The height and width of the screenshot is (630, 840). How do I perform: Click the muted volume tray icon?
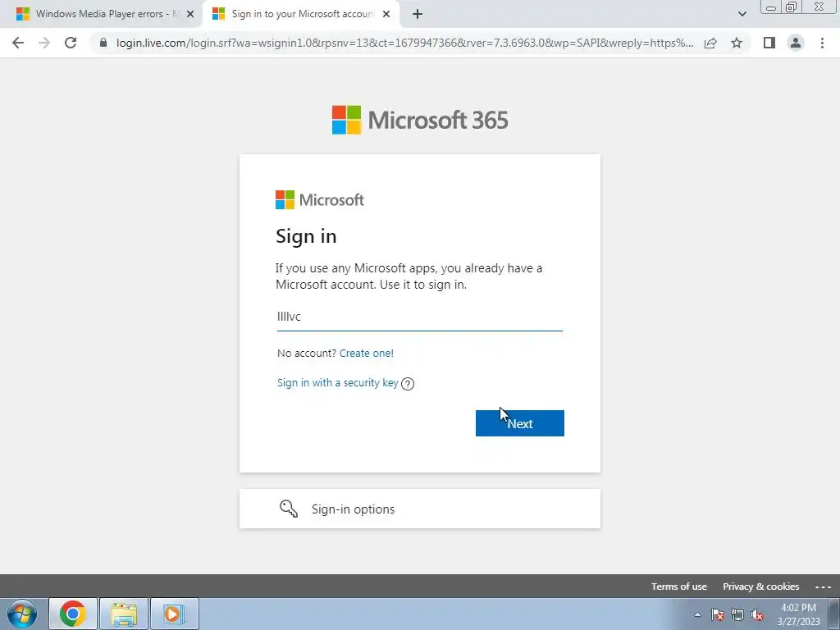coord(757,615)
